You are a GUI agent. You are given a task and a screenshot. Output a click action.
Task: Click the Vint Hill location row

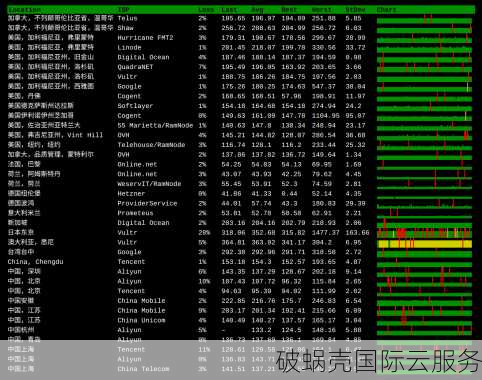click(x=55, y=135)
